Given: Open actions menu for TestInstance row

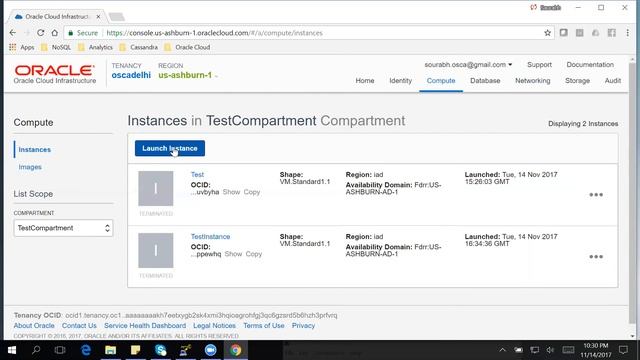Looking at the screenshot, I should pyautogui.click(x=596, y=257).
